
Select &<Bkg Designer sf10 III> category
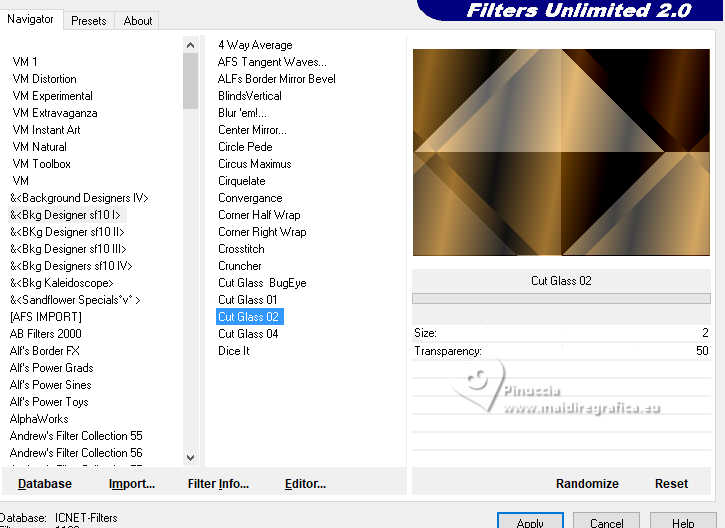[68, 249]
